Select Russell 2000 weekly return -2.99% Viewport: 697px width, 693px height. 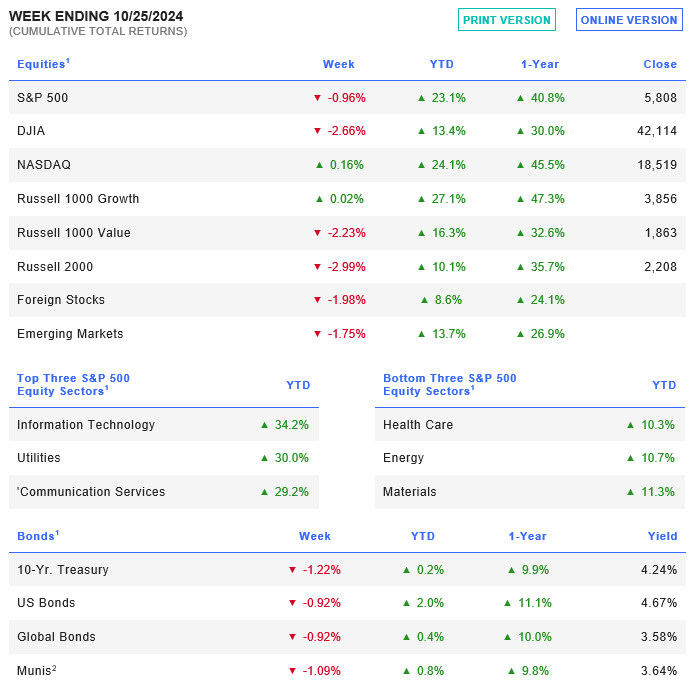tap(347, 267)
